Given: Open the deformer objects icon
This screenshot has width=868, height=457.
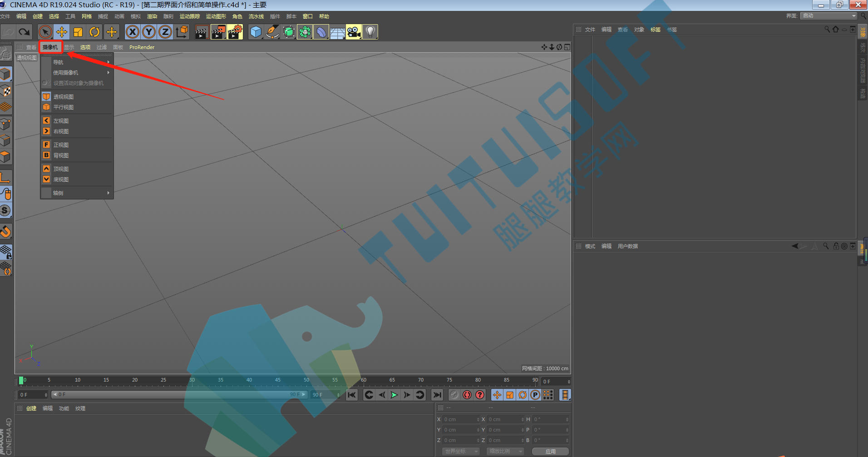Looking at the screenshot, I should [x=321, y=32].
